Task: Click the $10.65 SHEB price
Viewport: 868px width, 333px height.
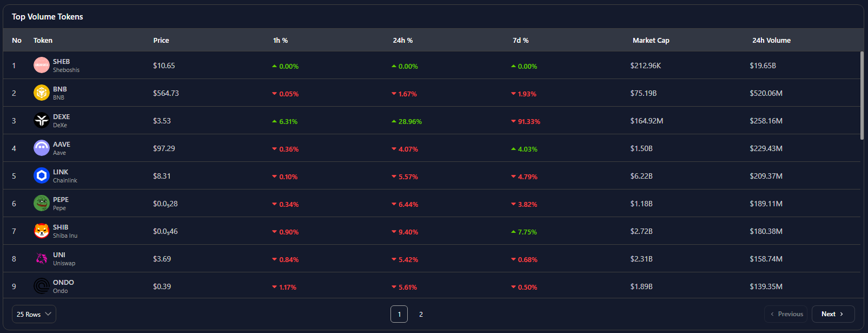Action: tap(164, 66)
